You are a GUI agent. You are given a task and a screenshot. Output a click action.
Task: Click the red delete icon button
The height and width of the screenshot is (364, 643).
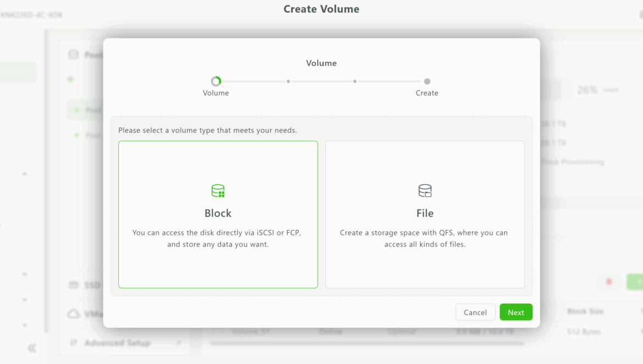pyautogui.click(x=609, y=282)
